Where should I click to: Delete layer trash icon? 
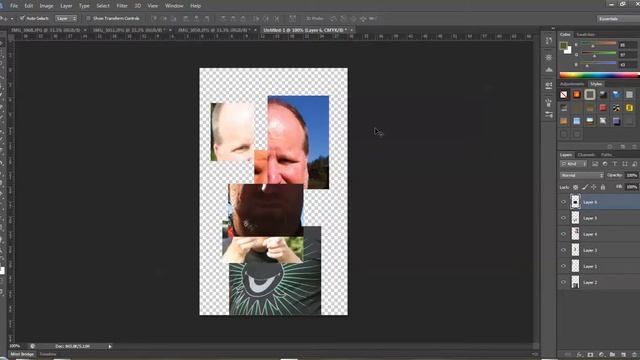click(634, 355)
